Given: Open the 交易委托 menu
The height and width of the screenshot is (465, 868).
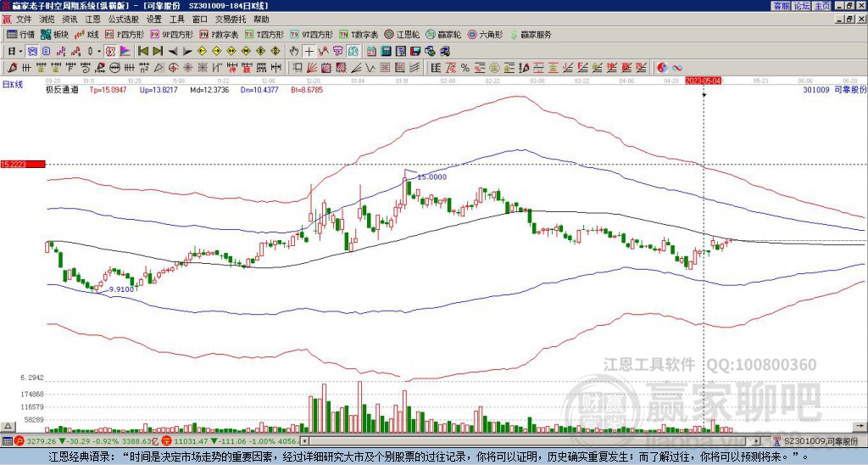Looking at the screenshot, I should [x=231, y=20].
